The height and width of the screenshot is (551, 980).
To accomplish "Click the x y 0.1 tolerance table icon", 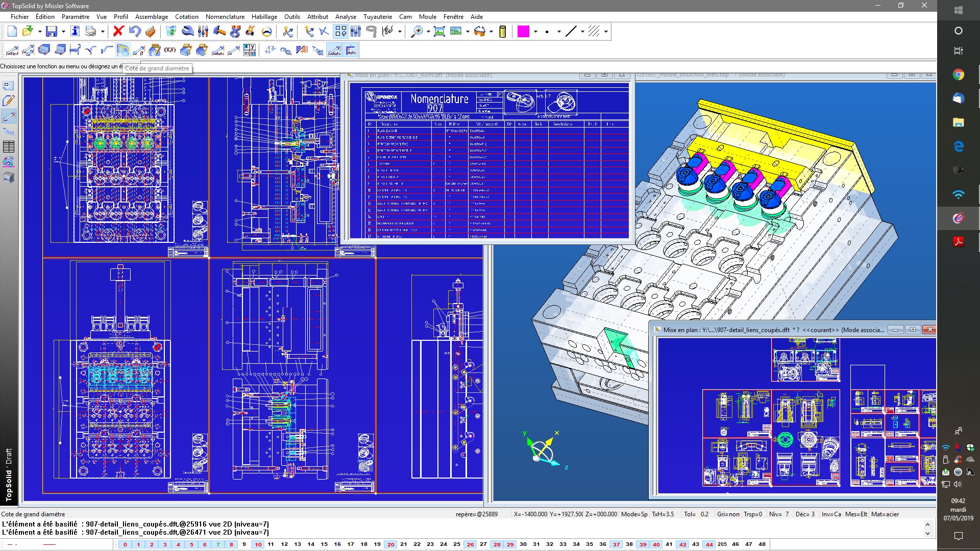I will click(x=250, y=50).
